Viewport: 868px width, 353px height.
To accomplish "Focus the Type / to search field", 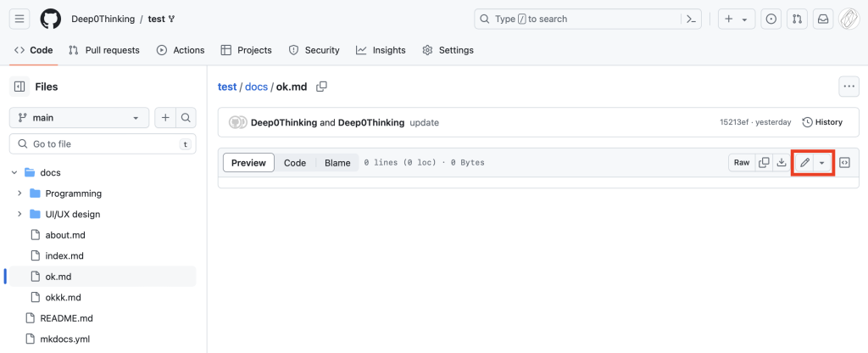I will 588,19.
